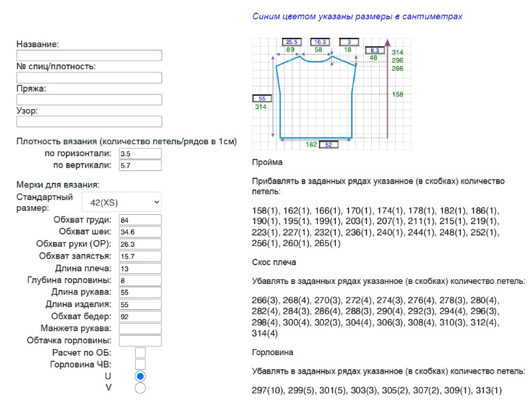This screenshot has width=532, height=409.
Task: Click the Название text field
Action: [x=89, y=56]
